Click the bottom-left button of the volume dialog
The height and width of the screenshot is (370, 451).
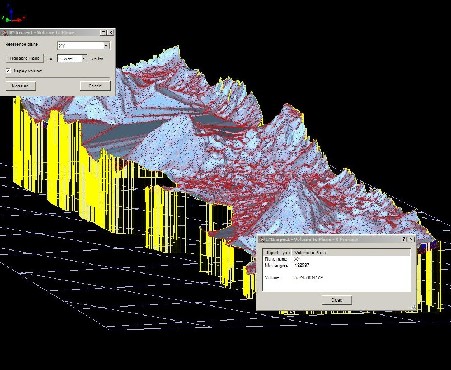(21, 86)
